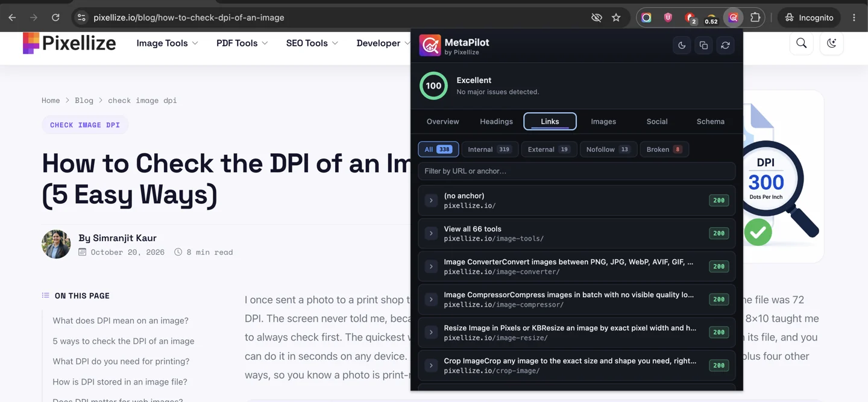The width and height of the screenshot is (868, 402).
Task: Switch to the Schema tab
Action: pos(711,121)
